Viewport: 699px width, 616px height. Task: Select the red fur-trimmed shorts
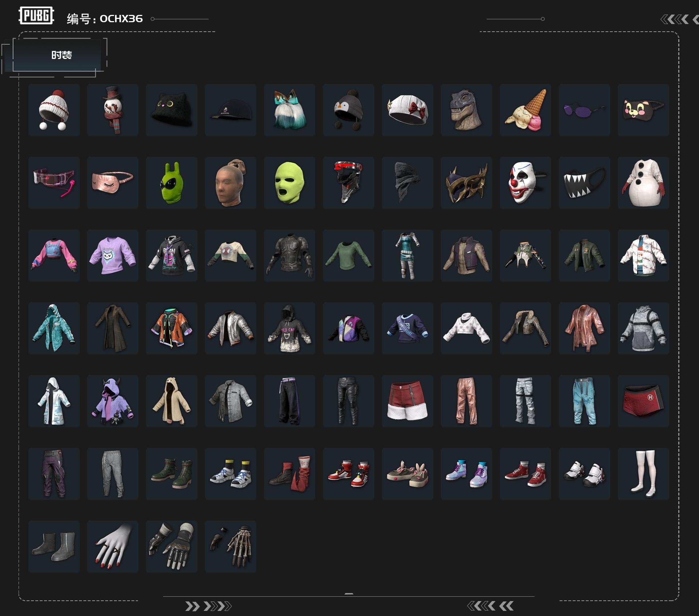tap(407, 401)
